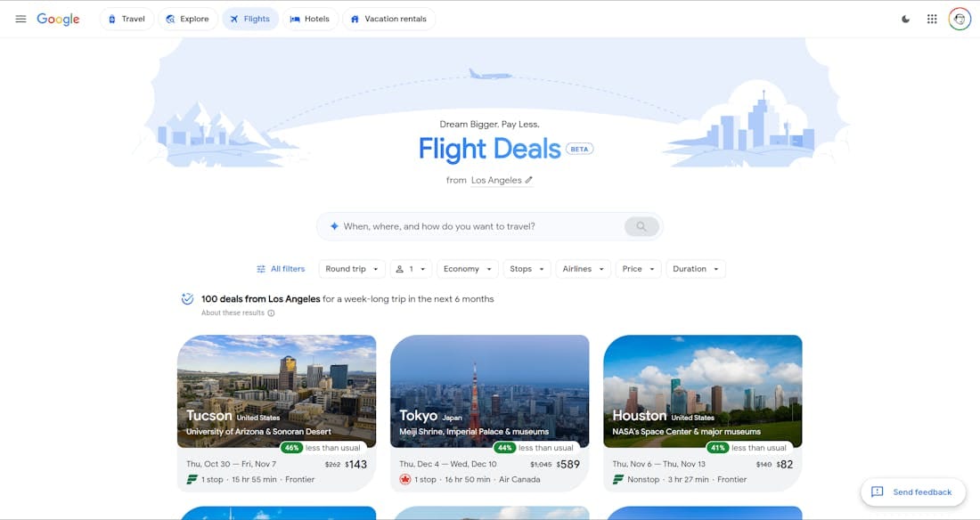Open the passenger count dropdown
Screen dimensions: 980x520
[x=411, y=269]
